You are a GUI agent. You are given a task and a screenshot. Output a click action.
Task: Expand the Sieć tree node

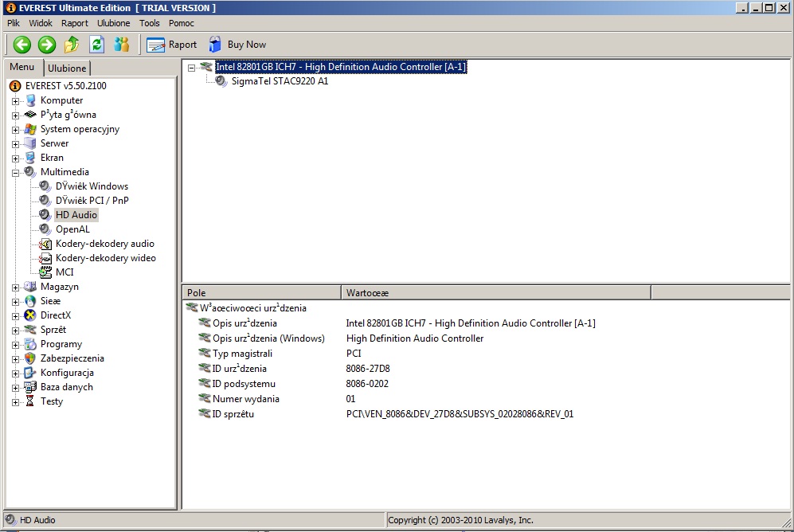coord(16,302)
